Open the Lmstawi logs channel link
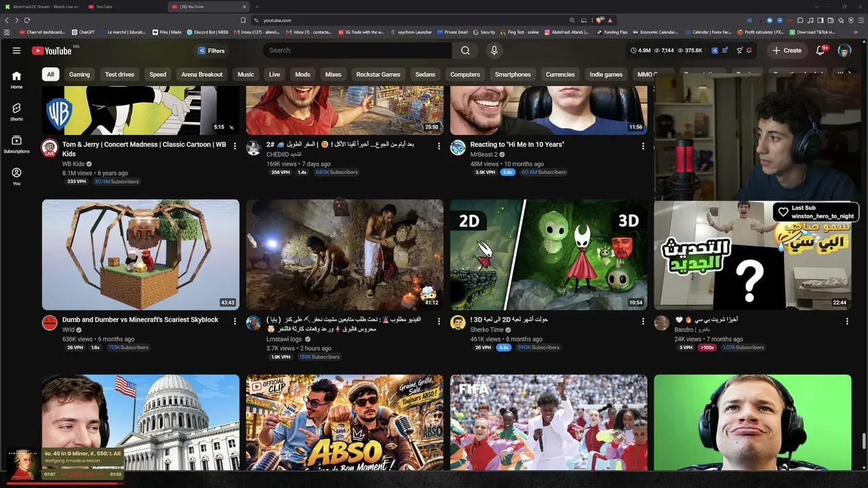 click(x=284, y=339)
